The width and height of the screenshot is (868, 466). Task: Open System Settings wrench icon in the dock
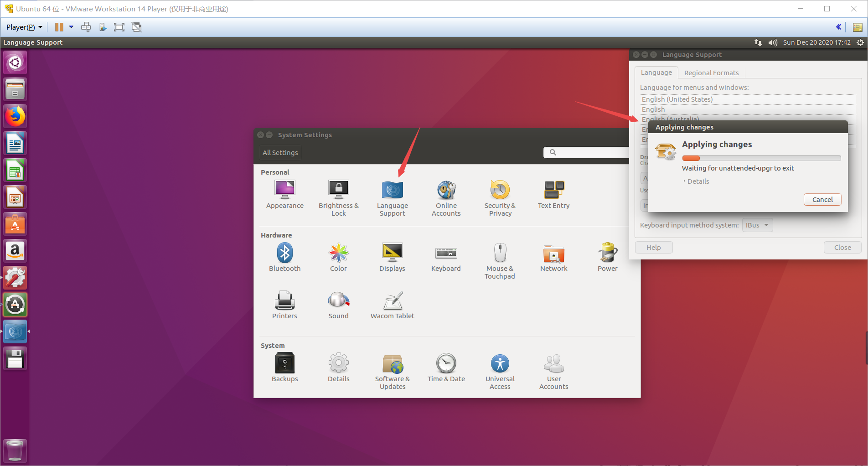click(15, 278)
